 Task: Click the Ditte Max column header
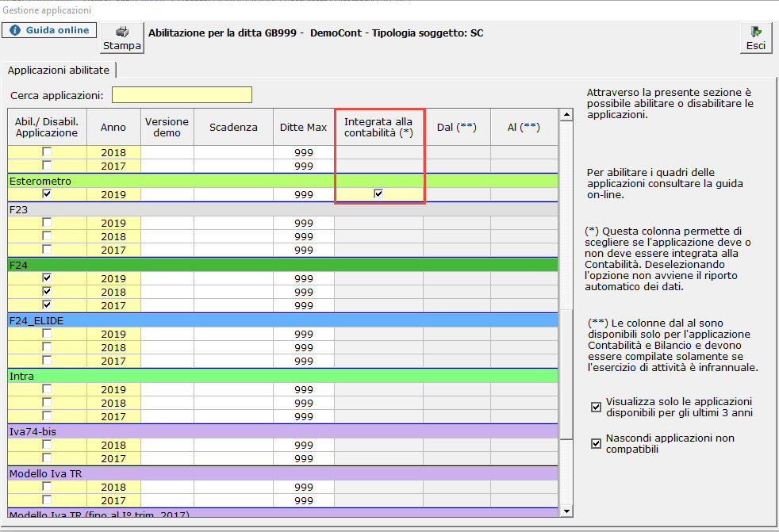304,127
